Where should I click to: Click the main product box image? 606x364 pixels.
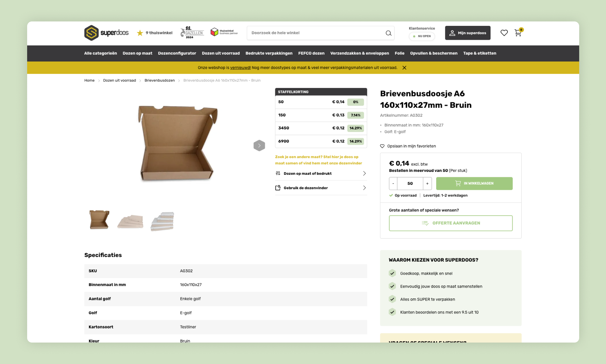pyautogui.click(x=178, y=144)
